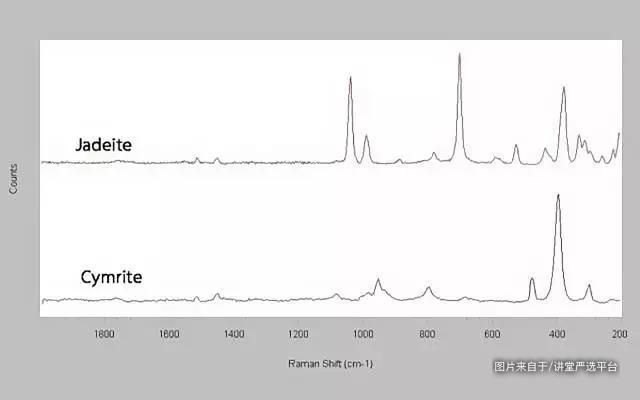
Task: Click the 1400 x-axis tick label
Action: [233, 335]
